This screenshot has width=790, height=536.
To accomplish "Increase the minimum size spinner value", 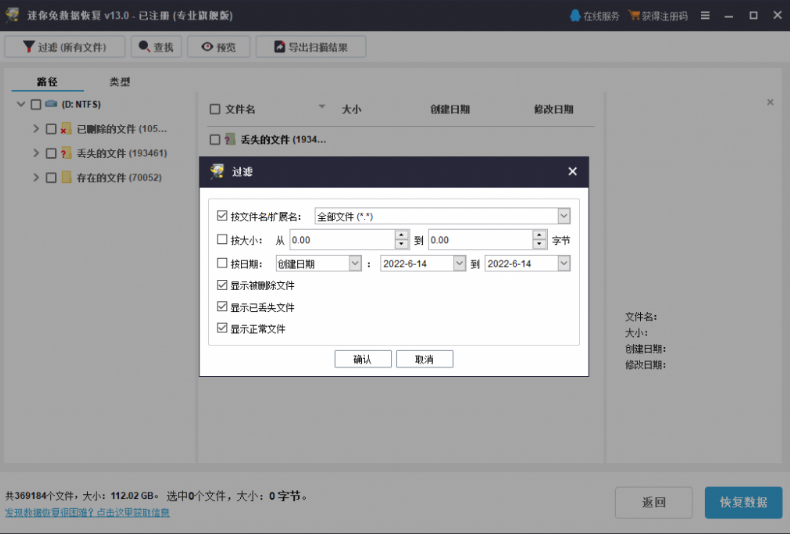I will click(x=402, y=235).
